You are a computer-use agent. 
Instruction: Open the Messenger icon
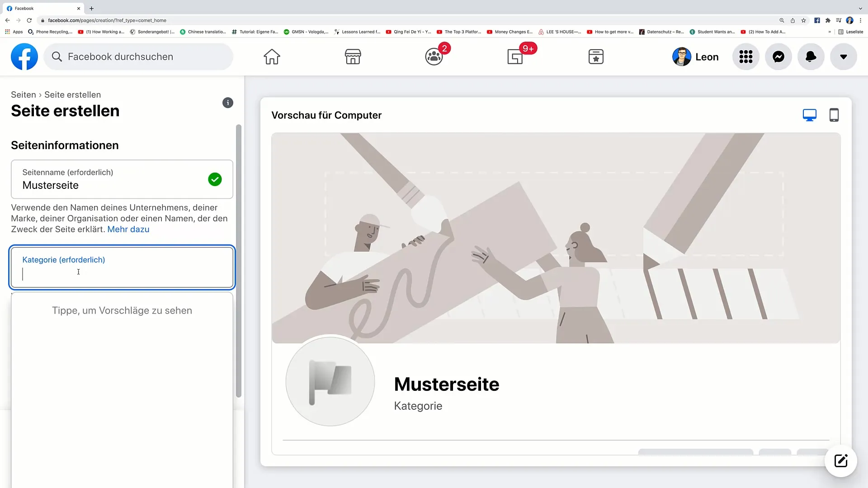click(x=778, y=57)
